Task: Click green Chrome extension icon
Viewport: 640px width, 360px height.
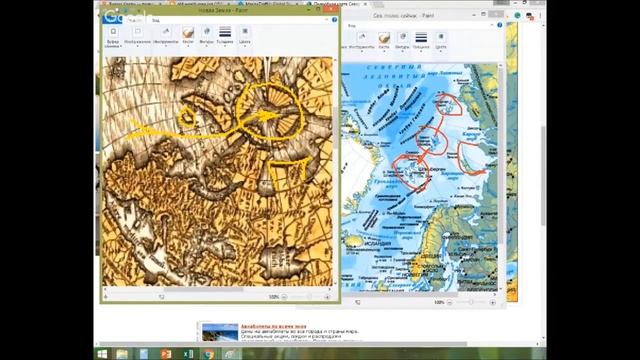Action: click(x=518, y=16)
